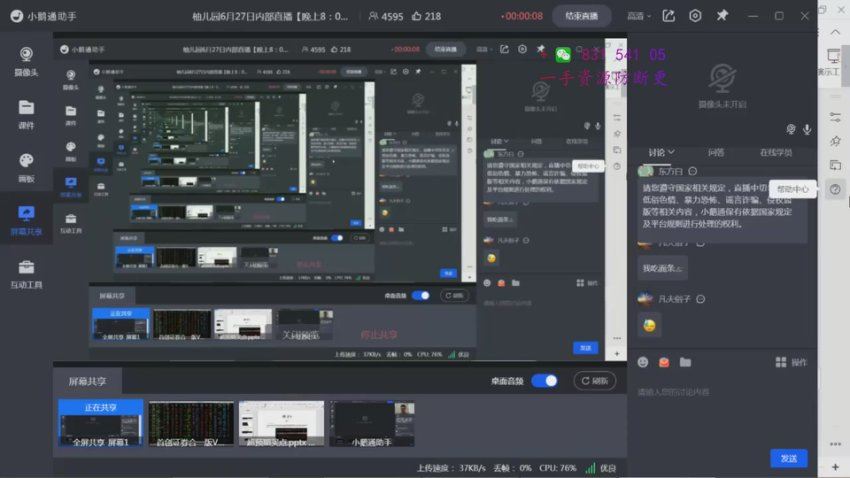Collapse the side strip with the up chevron
850x478 pixels.
pos(835,33)
